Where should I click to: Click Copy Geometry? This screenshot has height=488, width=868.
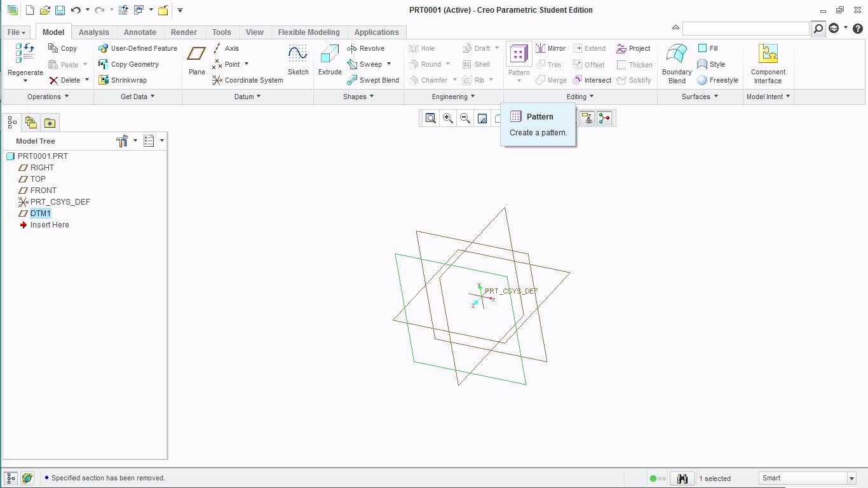(128, 64)
